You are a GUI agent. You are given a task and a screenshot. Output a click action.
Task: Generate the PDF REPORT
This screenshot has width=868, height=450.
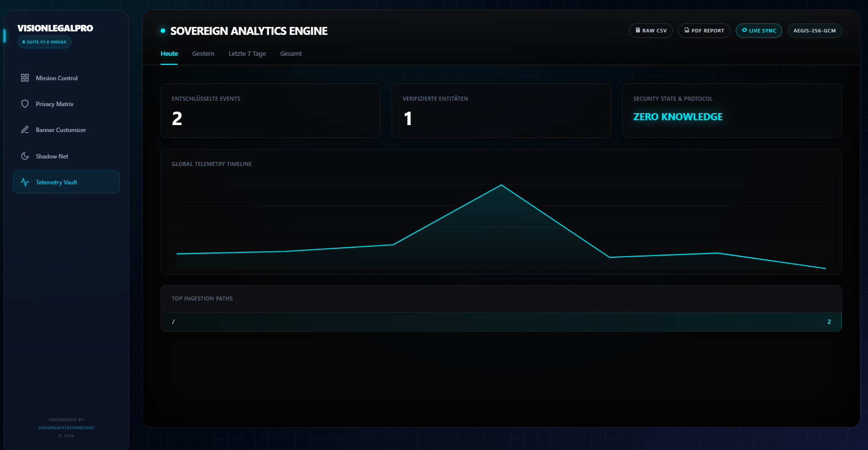coord(704,30)
